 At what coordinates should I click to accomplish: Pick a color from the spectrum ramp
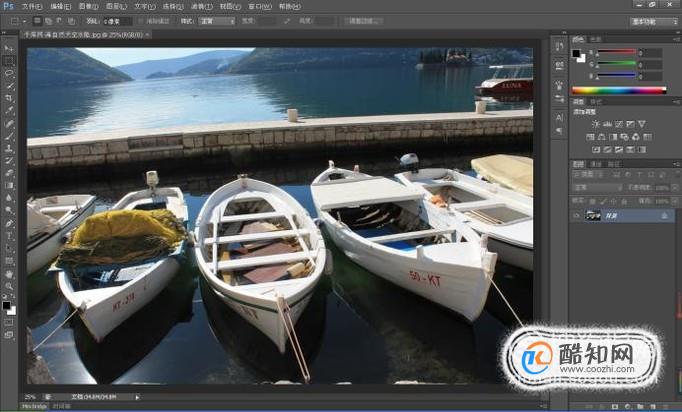point(618,90)
